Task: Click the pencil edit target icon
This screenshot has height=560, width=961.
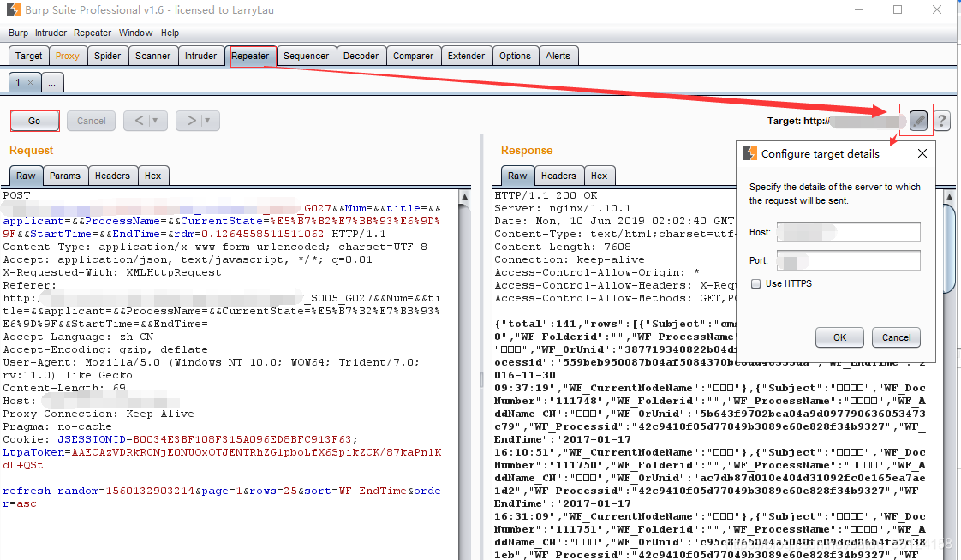Action: (917, 121)
